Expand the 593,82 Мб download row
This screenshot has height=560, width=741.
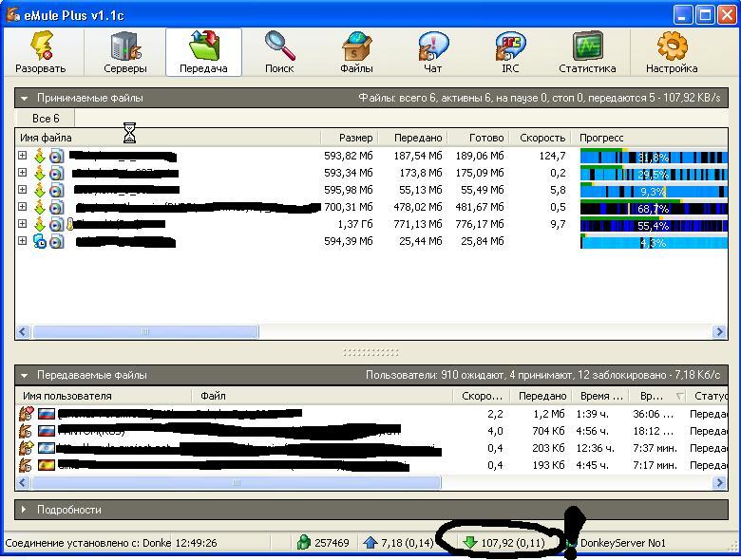[22, 156]
